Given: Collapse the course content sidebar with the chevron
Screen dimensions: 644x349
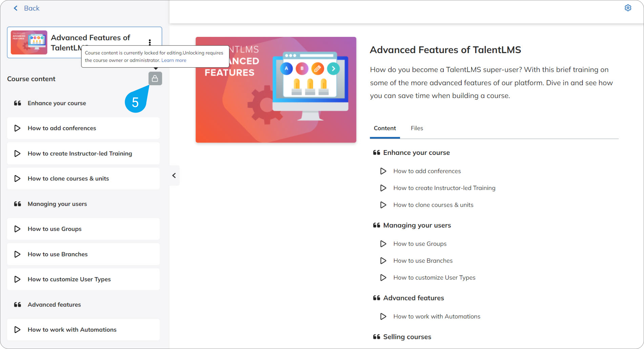Looking at the screenshot, I should pos(174,175).
